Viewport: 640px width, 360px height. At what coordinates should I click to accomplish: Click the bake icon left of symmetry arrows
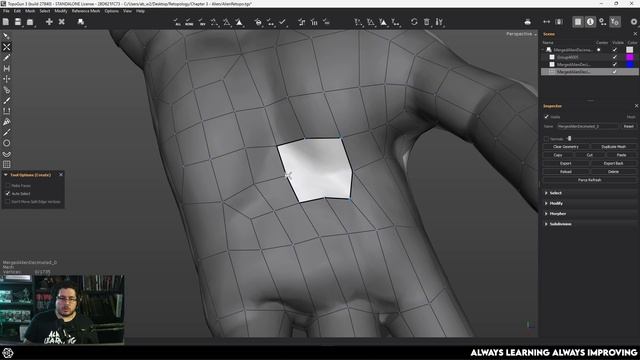(x=527, y=22)
